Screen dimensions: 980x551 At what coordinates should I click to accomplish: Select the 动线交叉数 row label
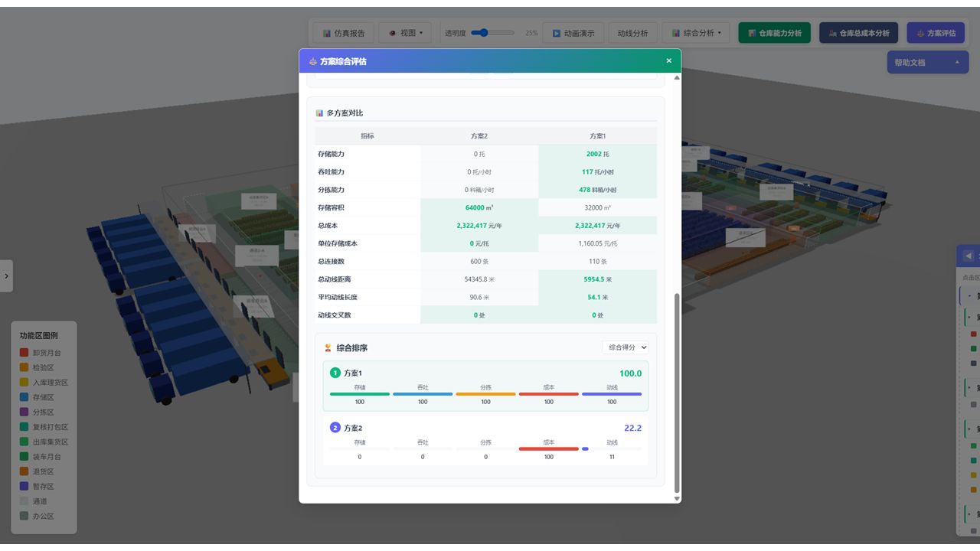(x=335, y=315)
